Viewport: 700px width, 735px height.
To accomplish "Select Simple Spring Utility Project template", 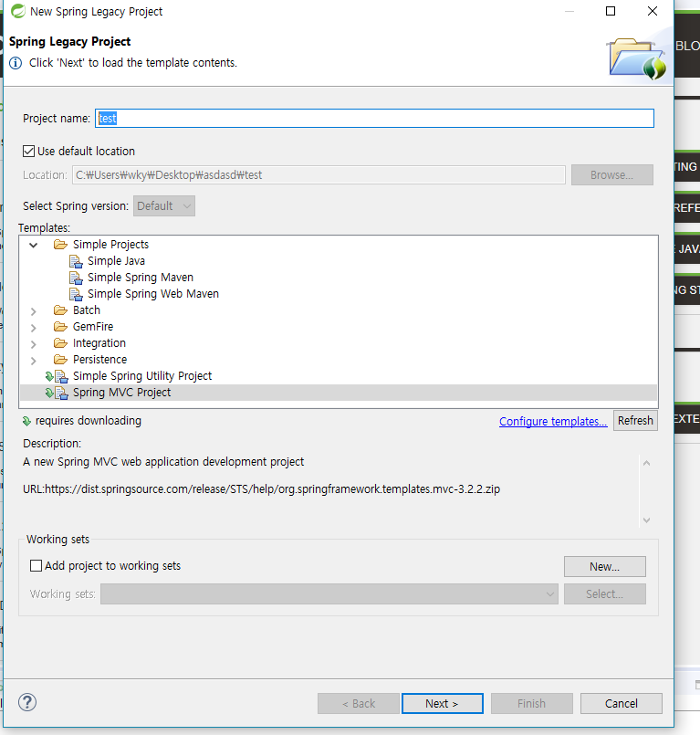I will coord(142,376).
